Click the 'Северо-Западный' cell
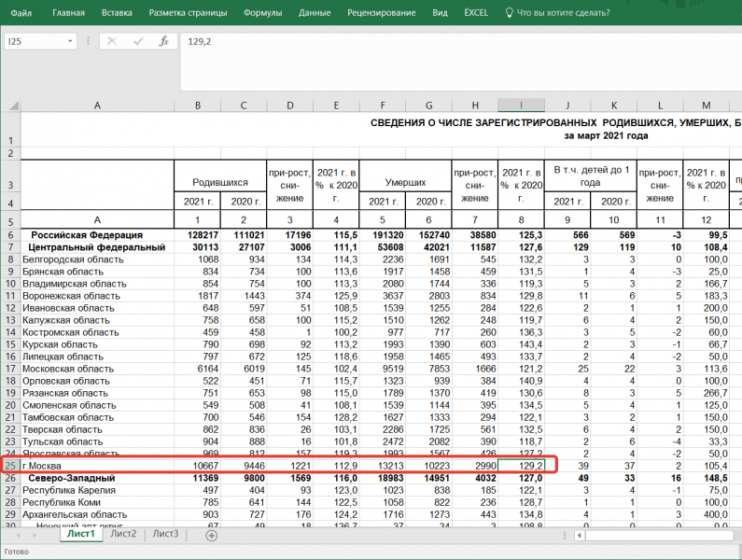The width and height of the screenshot is (742, 560). [97, 478]
